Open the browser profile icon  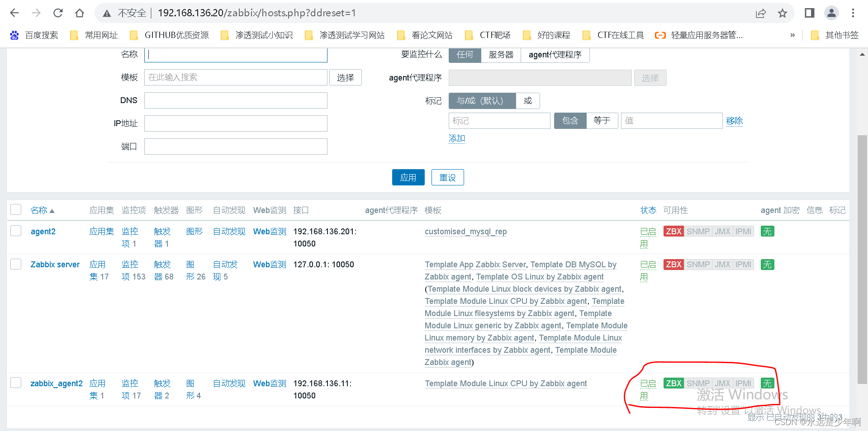point(831,13)
